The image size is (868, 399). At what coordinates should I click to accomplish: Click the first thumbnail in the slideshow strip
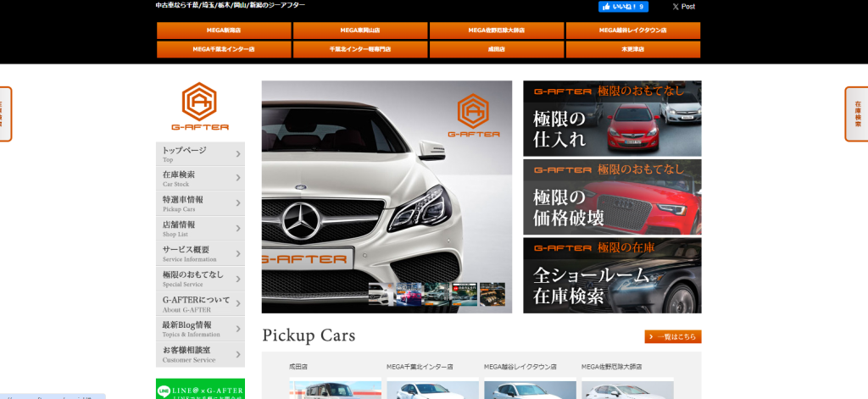381,294
